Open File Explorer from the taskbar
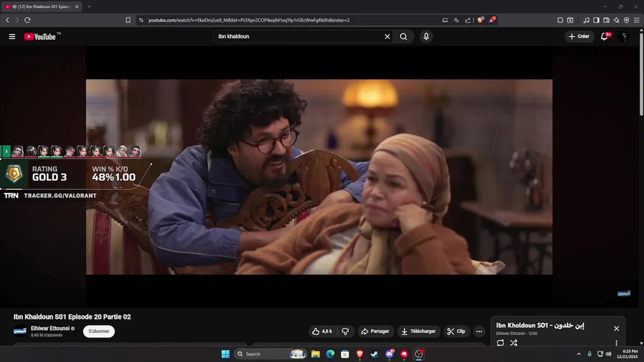 coord(315,354)
